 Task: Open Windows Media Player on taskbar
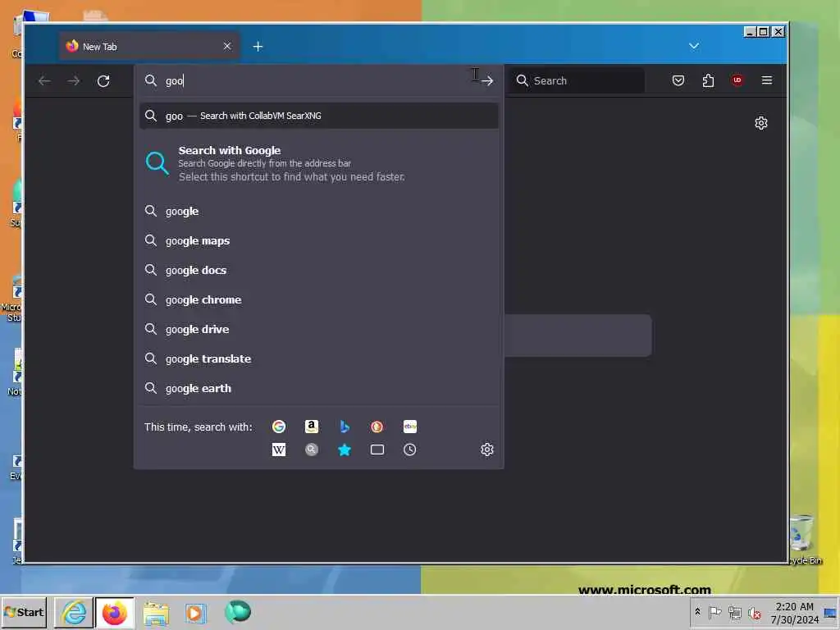coord(195,613)
